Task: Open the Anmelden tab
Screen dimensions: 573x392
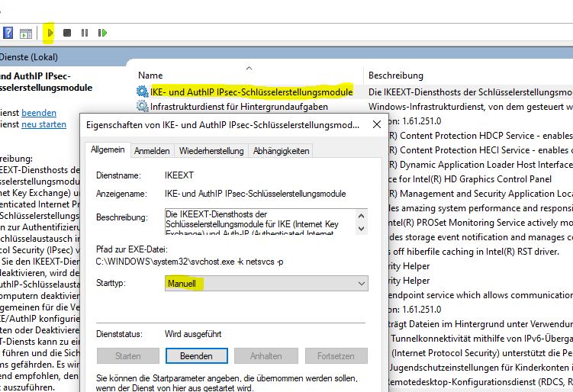Action: (152, 151)
